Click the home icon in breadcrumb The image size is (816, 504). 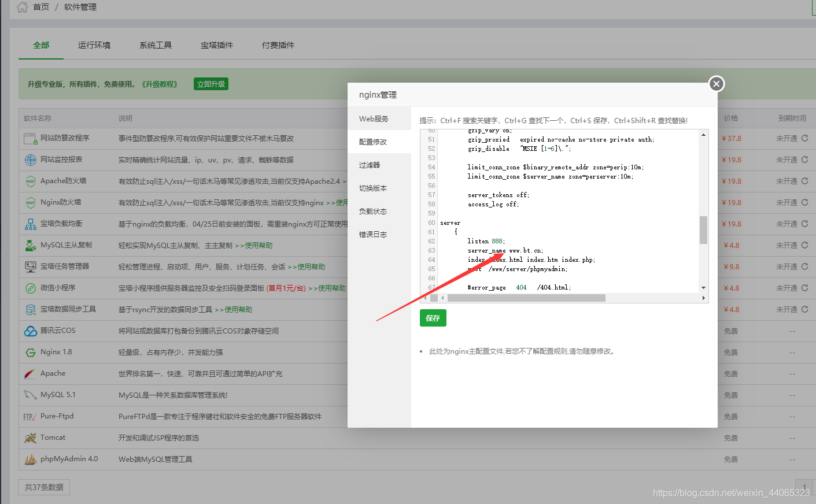coord(22,7)
